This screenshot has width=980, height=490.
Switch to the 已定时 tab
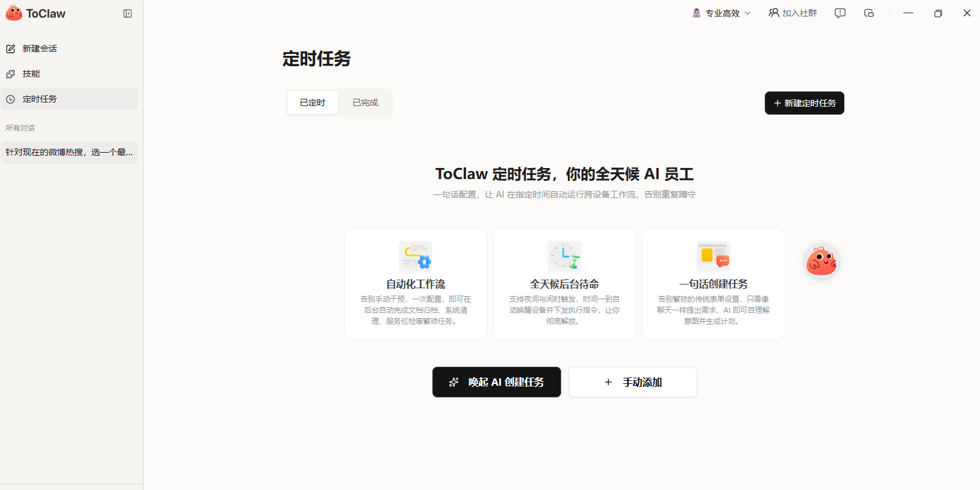(313, 102)
